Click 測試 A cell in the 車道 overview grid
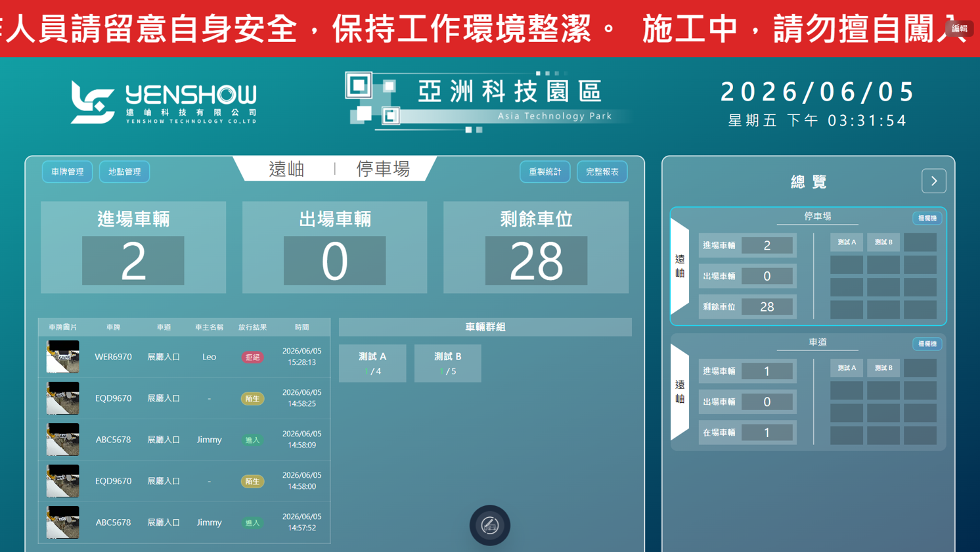Viewport: 980px width, 552px height. 847,368
